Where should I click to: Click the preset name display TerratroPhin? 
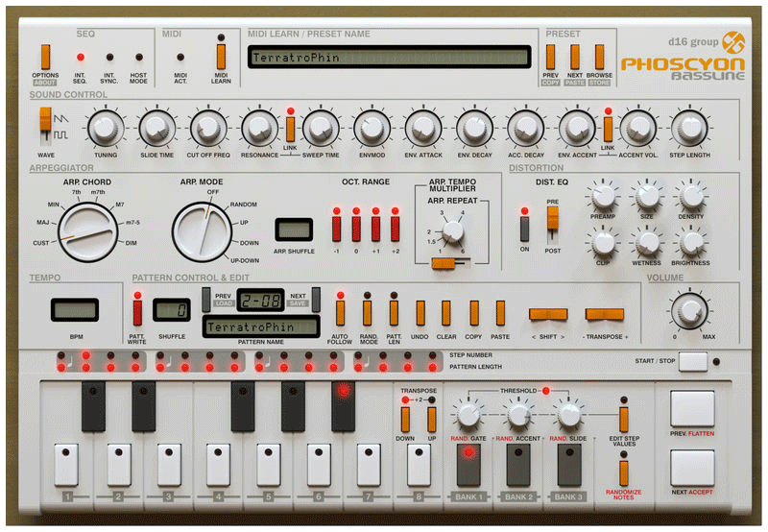(390, 58)
